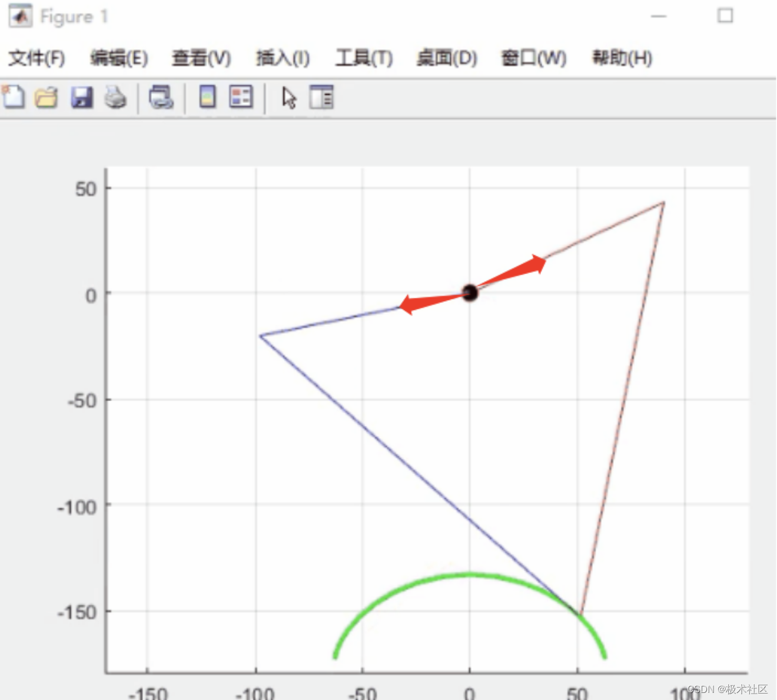Open the Property Inspector icon
The width and height of the screenshot is (777, 700).
[321, 97]
